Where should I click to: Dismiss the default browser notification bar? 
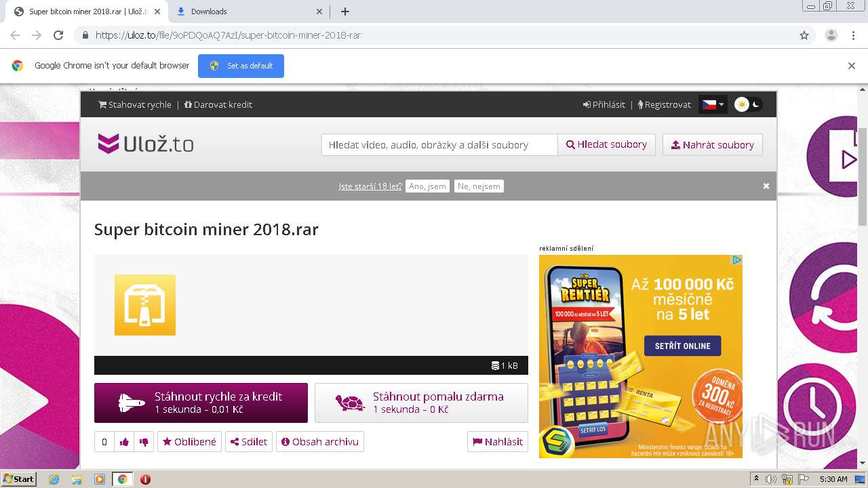(852, 66)
